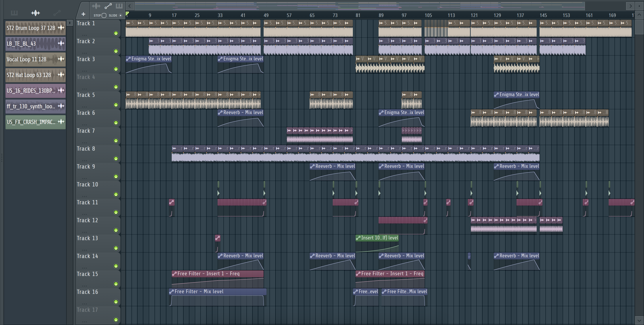Image resolution: width=644 pixels, height=325 pixels.
Task: Click waveform icon on US_FX_CRASH_IMPAC clip
Action: 61,122
